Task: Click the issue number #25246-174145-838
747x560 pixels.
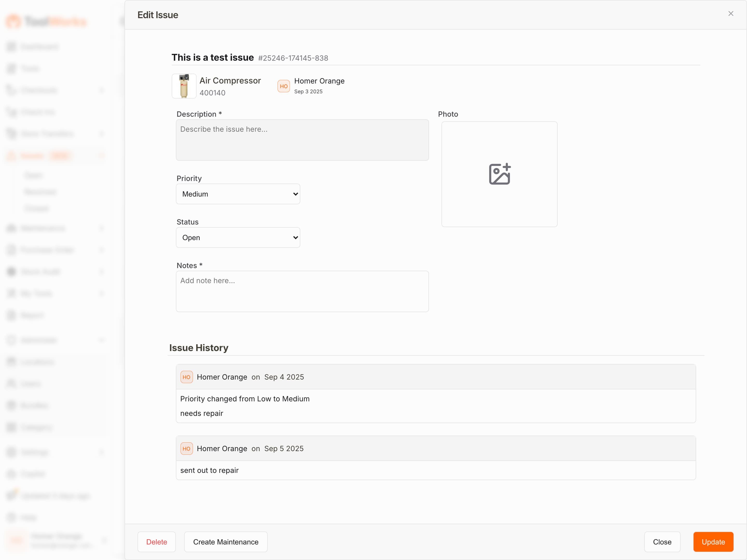Action: tap(293, 58)
